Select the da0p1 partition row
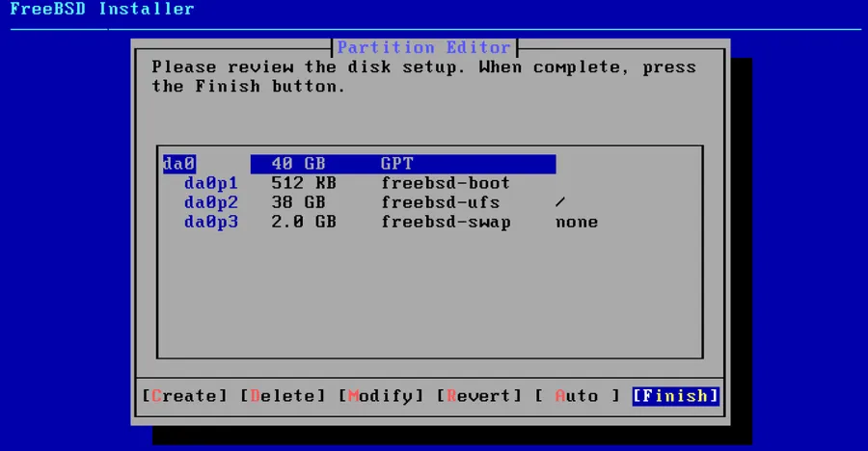The height and width of the screenshot is (451, 868). [x=347, y=183]
